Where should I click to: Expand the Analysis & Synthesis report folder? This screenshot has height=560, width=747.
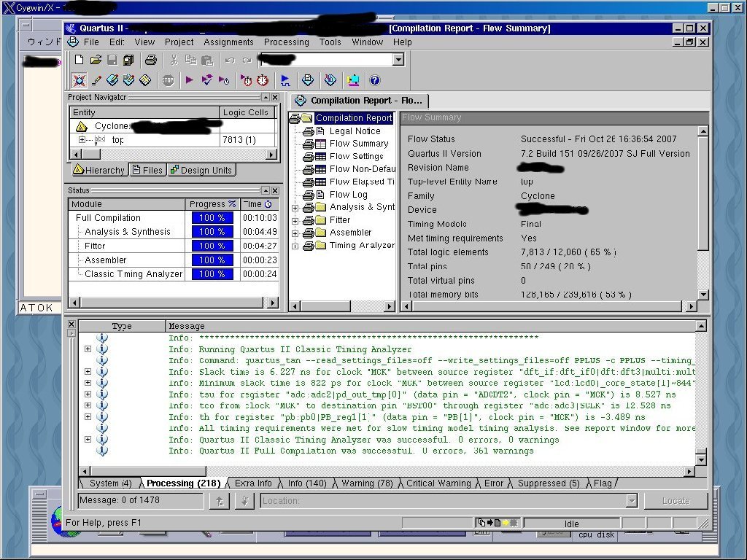(295, 208)
